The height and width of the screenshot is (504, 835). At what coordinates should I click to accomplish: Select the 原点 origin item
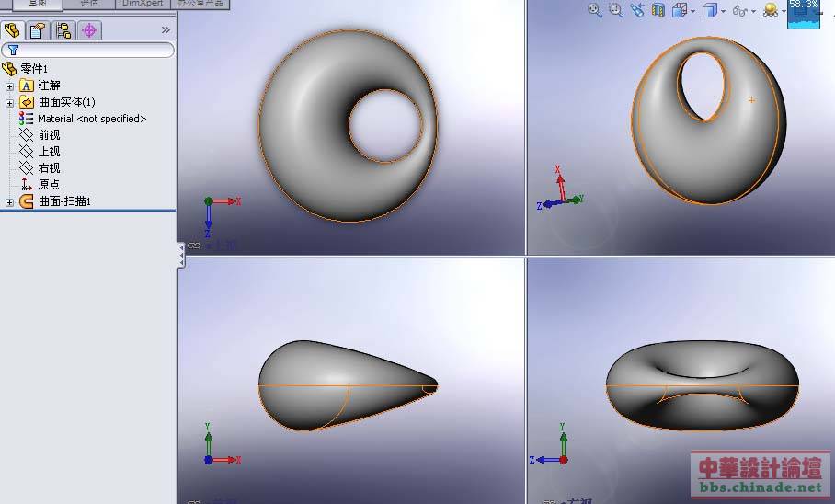[49, 184]
